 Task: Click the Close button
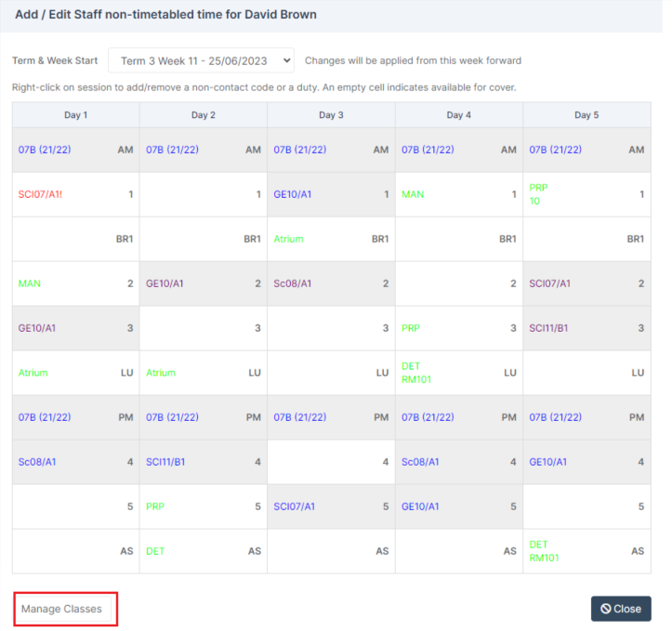coord(621,609)
